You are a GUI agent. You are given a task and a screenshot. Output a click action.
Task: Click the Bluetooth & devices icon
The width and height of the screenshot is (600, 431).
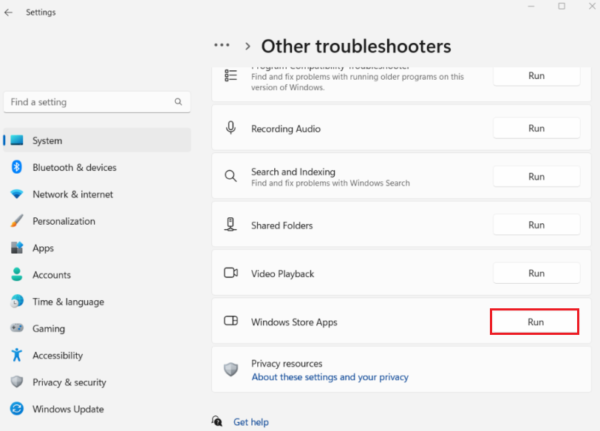point(17,168)
